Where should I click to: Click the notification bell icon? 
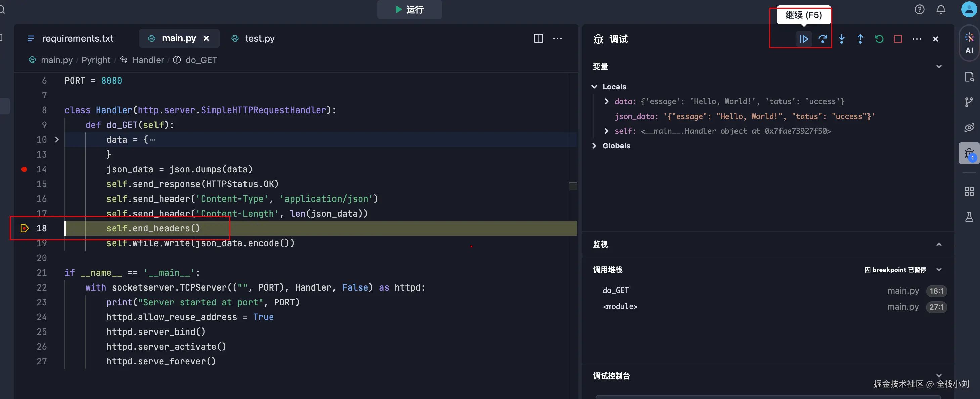[940, 9]
